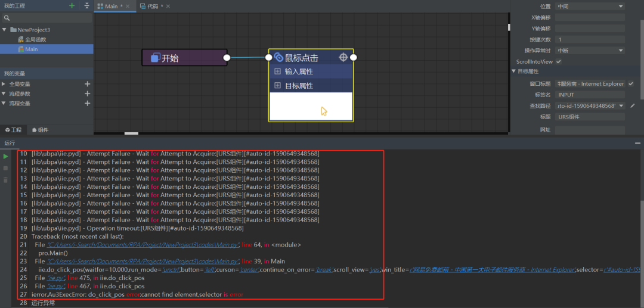Screen dimensions: 644x308
Task: Click the pencil edit icon beside 查找路径
Action: click(x=633, y=105)
